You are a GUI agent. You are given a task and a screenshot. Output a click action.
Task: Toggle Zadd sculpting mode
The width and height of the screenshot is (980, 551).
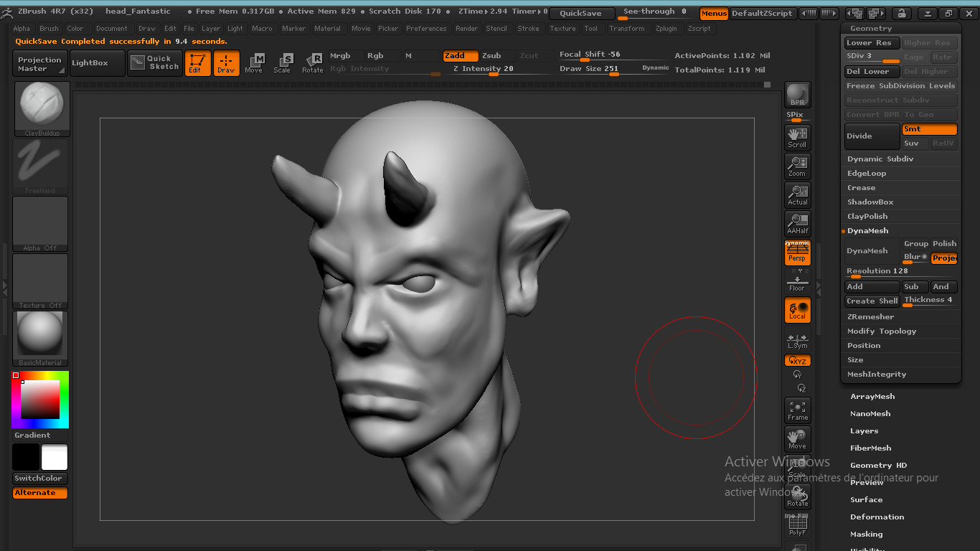tap(460, 55)
